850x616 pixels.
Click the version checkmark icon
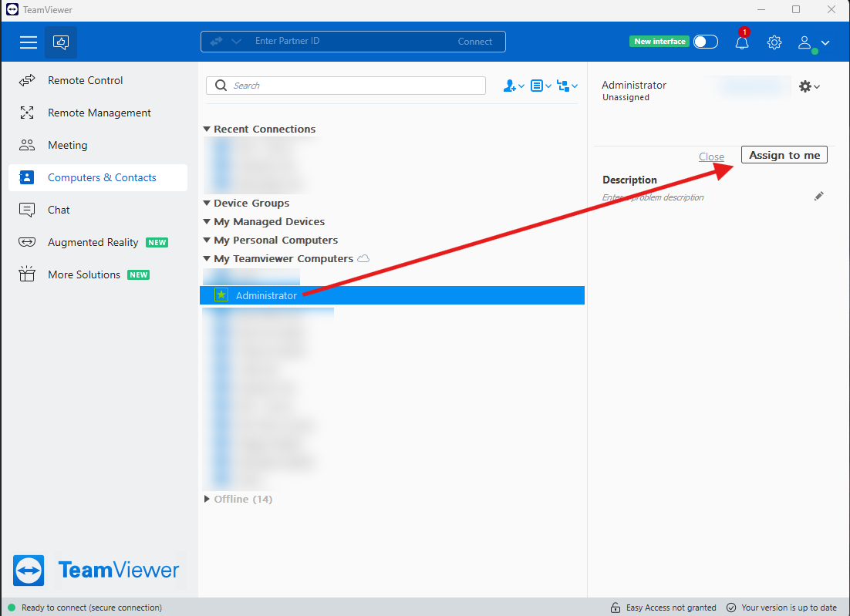[730, 608]
